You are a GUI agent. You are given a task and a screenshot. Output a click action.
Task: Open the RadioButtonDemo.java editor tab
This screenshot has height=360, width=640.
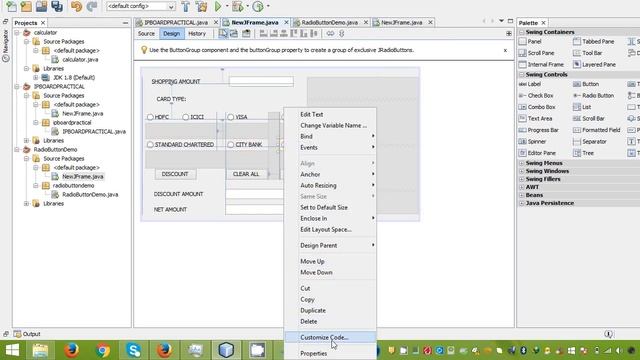tap(329, 22)
